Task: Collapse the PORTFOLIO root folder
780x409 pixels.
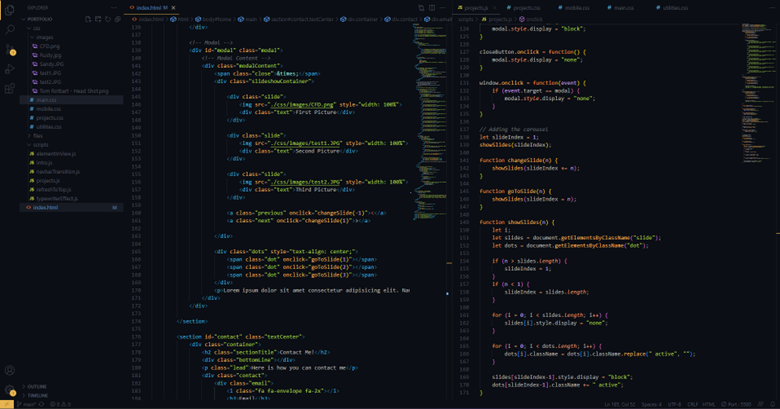Action: [25, 18]
